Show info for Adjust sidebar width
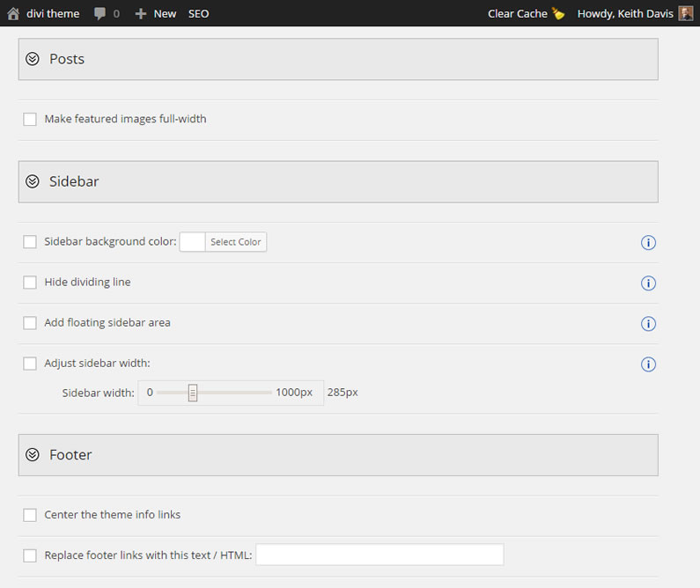Screen dimensions: 700x588 [648, 364]
